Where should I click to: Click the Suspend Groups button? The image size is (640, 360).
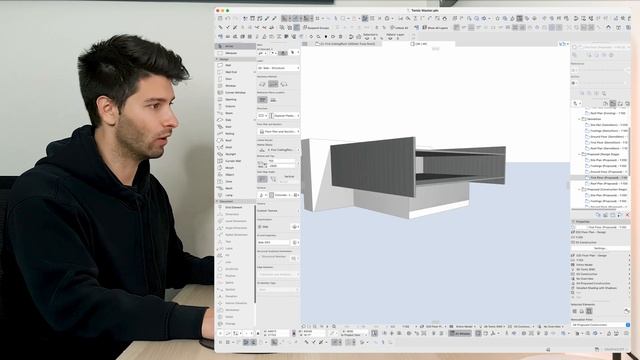(x=316, y=27)
